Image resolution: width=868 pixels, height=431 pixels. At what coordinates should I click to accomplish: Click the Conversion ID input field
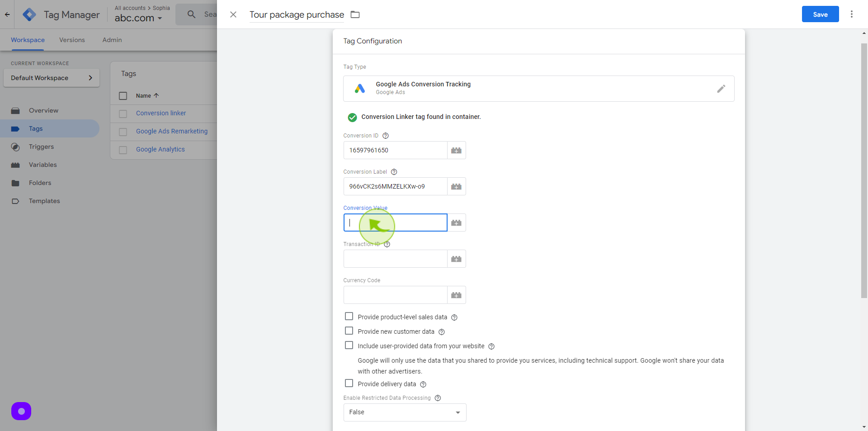tap(396, 150)
